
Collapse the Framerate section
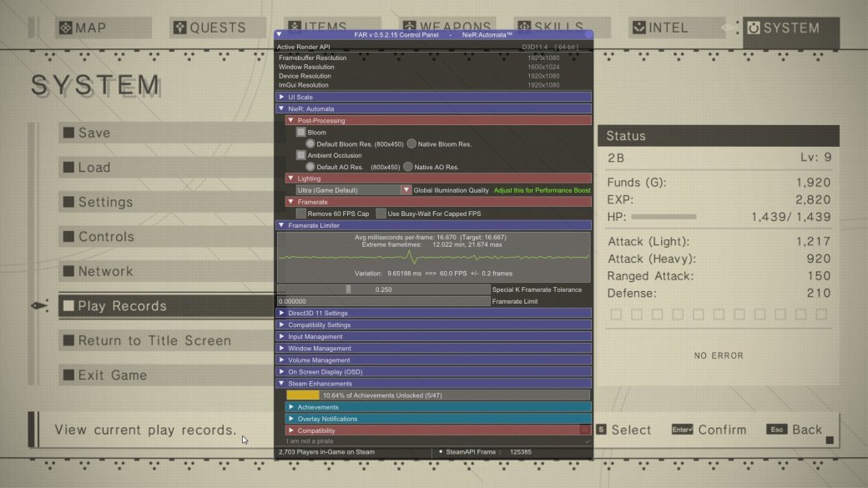pyautogui.click(x=438, y=202)
